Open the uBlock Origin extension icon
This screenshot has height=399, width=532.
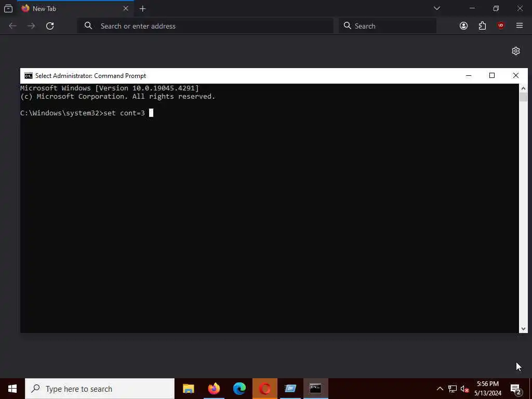pos(501,26)
